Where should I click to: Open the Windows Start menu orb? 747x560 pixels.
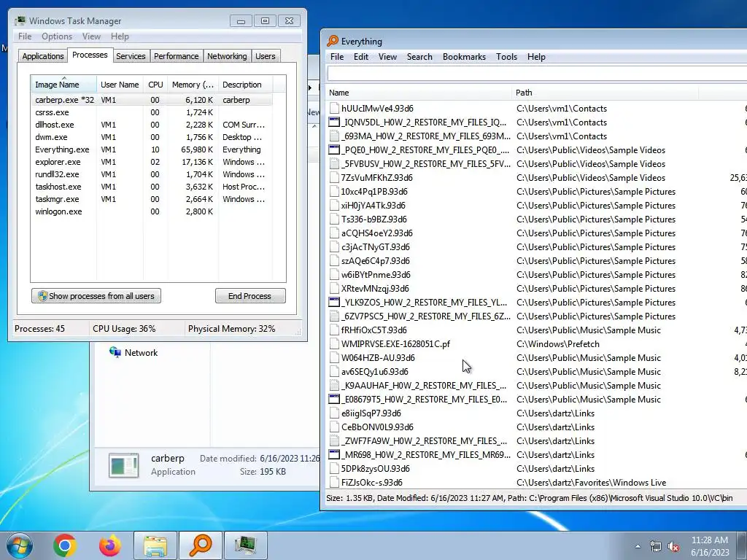coord(19,545)
